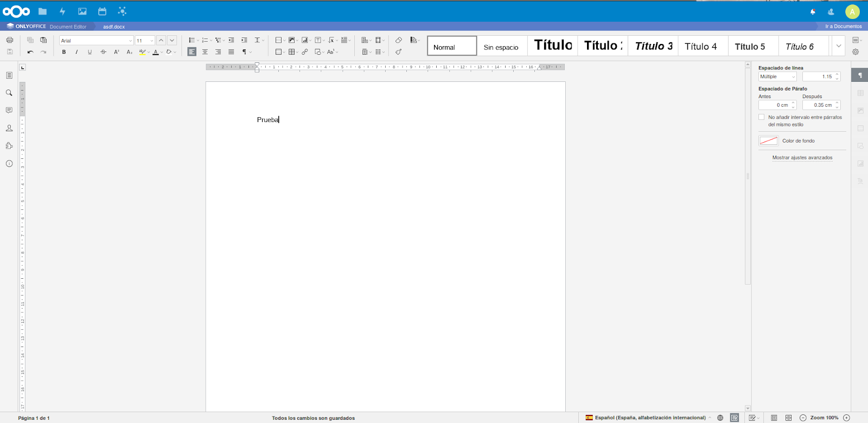Apply the 'Título 3' style

point(653,46)
